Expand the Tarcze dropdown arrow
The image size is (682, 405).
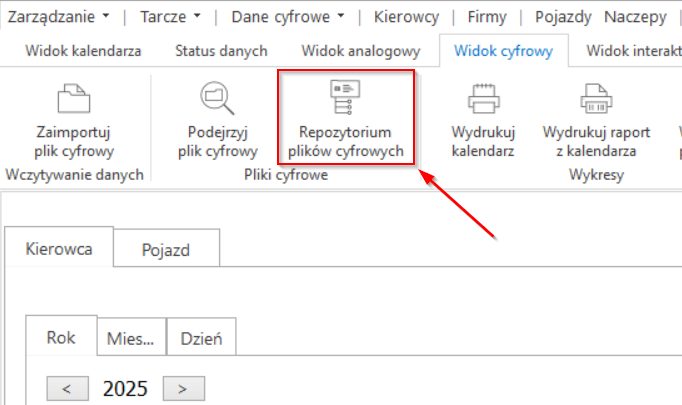(x=197, y=16)
